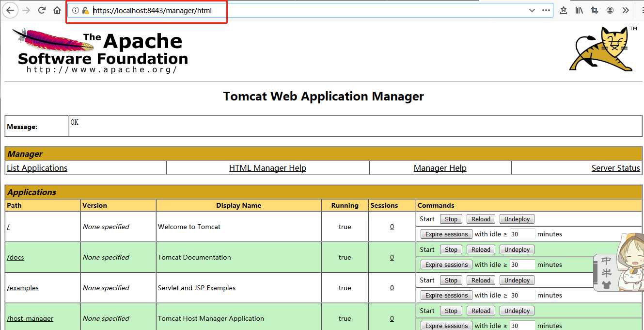Image resolution: width=644 pixels, height=330 pixels.
Task: Open the List Applications link
Action: pyautogui.click(x=37, y=168)
